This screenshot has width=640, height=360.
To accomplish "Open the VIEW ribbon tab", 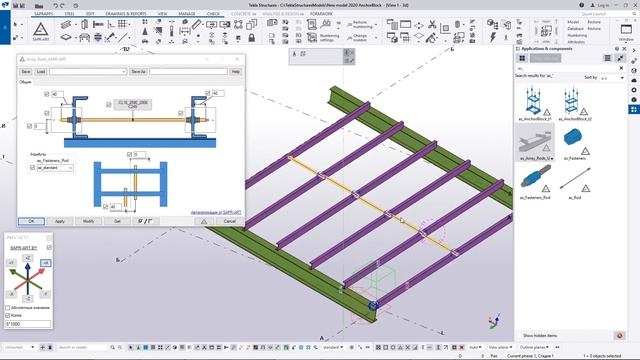I will click(x=162, y=14).
